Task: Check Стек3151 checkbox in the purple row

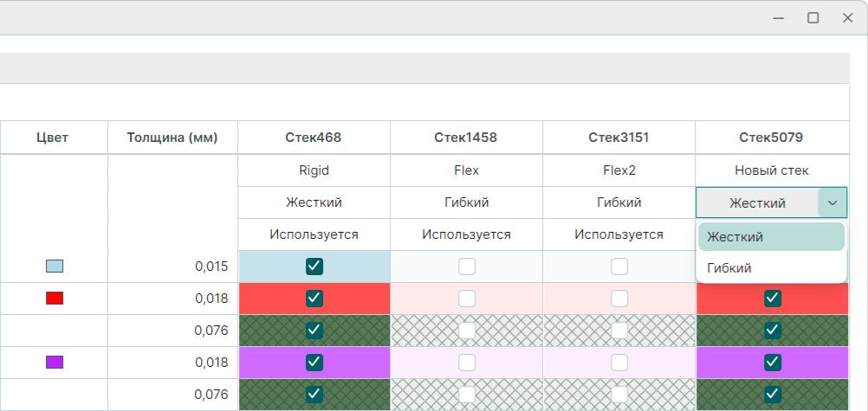Action: (x=619, y=363)
